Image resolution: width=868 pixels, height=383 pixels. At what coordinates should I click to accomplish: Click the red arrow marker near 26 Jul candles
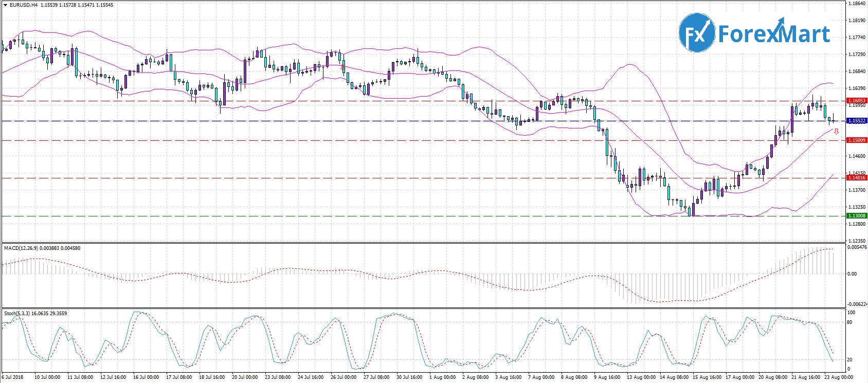[x=343, y=67]
